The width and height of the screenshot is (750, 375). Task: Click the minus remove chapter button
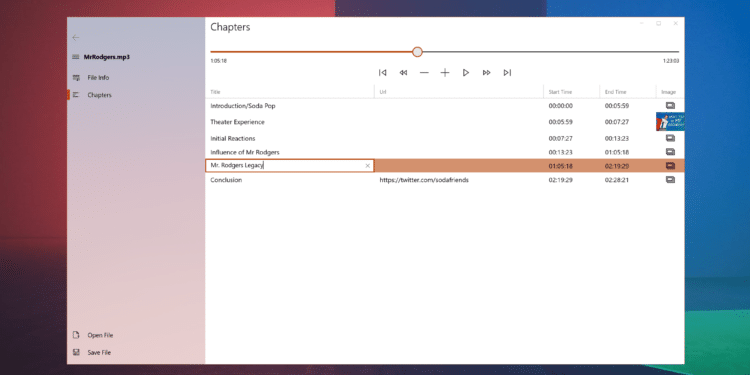[424, 73]
